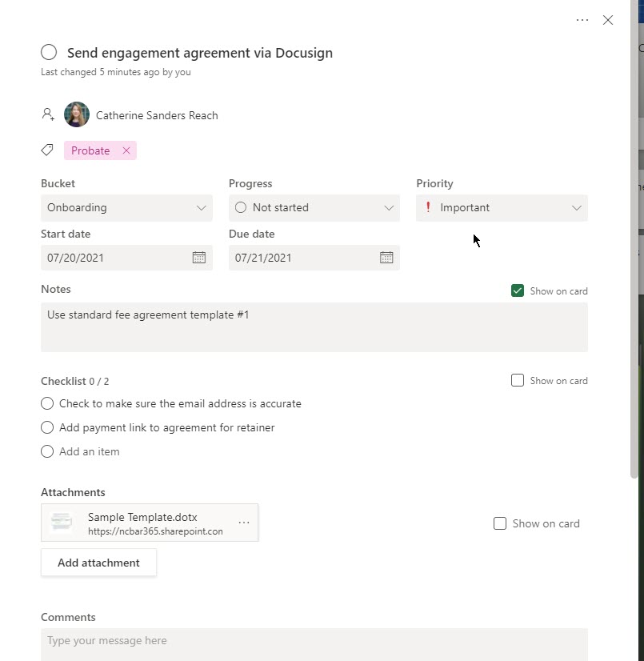Open more options for Sample Template.dotx attachment

[244, 523]
